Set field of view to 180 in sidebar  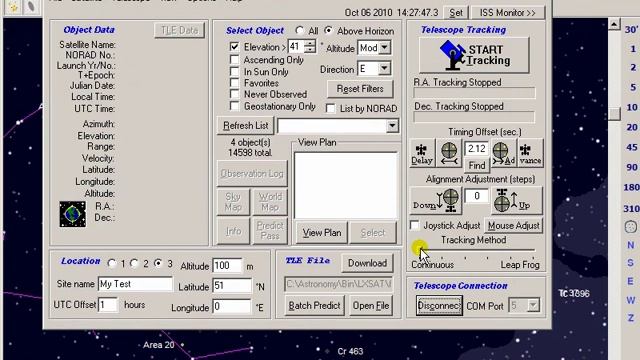[631, 187]
